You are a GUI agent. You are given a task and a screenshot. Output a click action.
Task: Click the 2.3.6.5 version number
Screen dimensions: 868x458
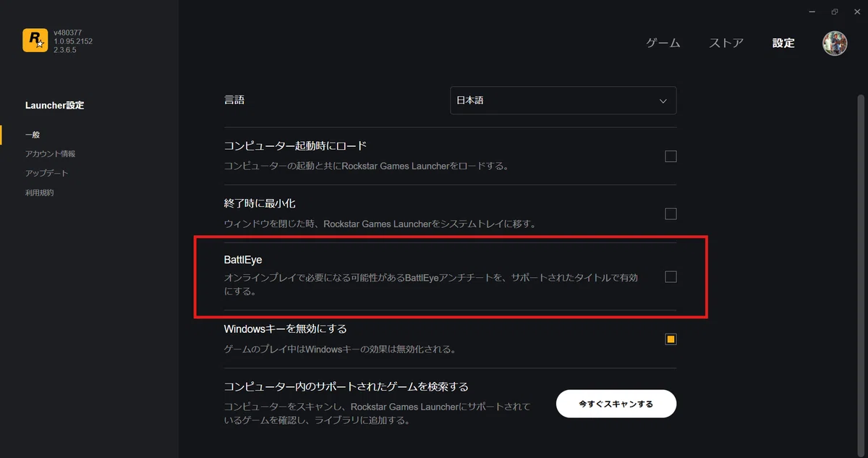(65, 50)
